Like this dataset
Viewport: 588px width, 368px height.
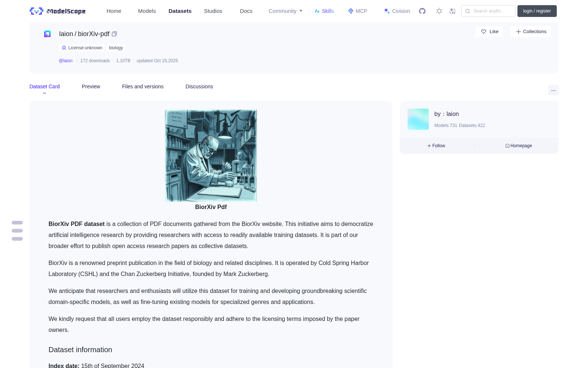(489, 32)
